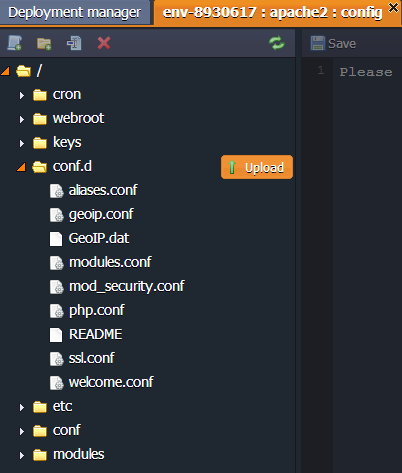Screen dimensions: 402x473
Task: Open the ssl.conf file
Action: coord(92,358)
